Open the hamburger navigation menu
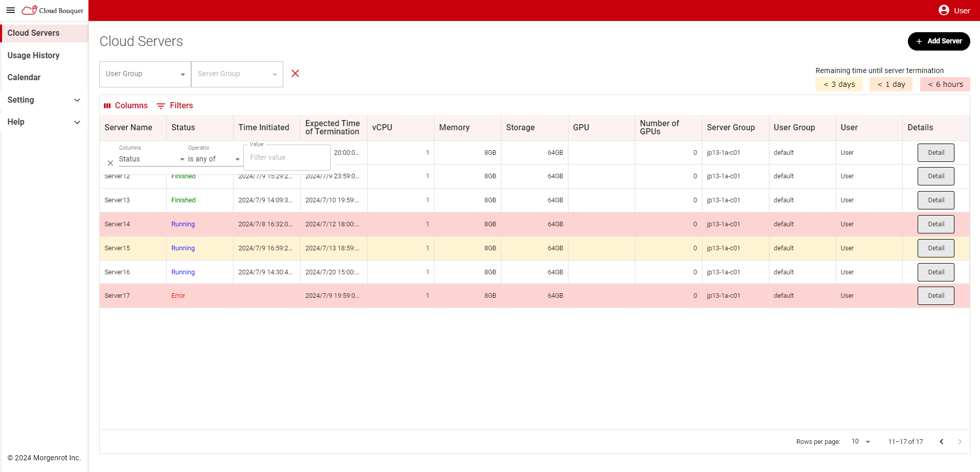Screen dimensions: 980x472 pos(10,10)
